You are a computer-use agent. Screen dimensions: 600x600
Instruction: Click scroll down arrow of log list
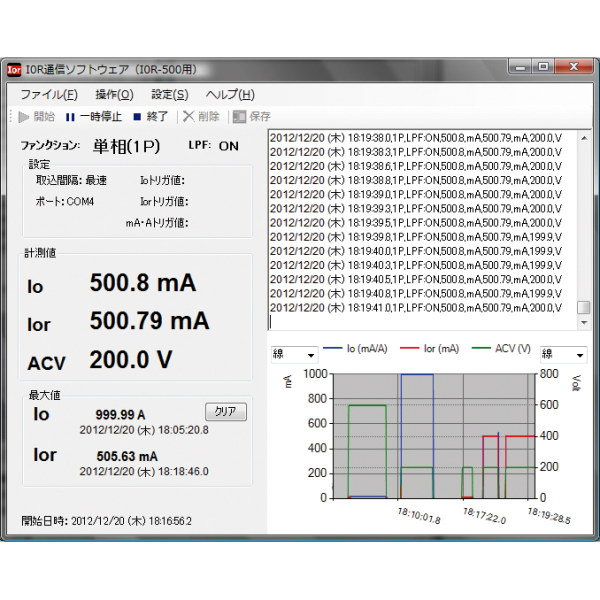click(584, 323)
